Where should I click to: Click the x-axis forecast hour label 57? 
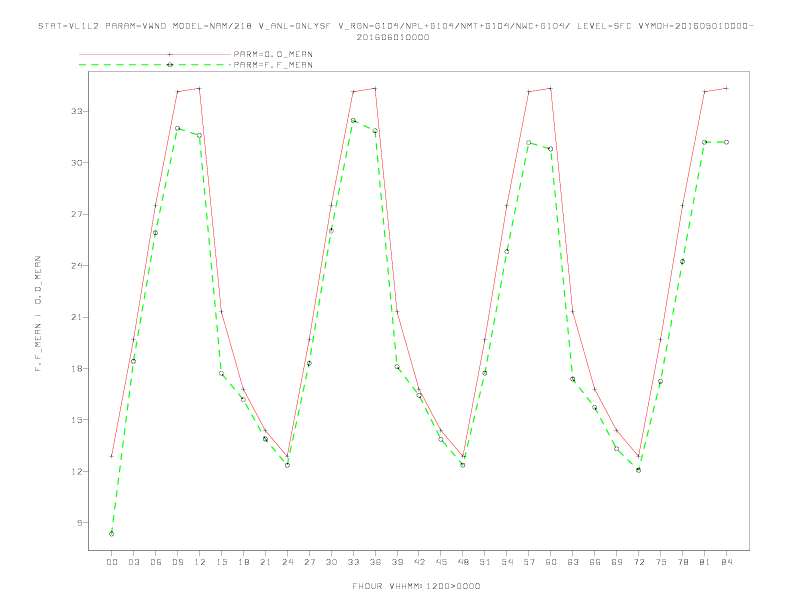tap(529, 562)
